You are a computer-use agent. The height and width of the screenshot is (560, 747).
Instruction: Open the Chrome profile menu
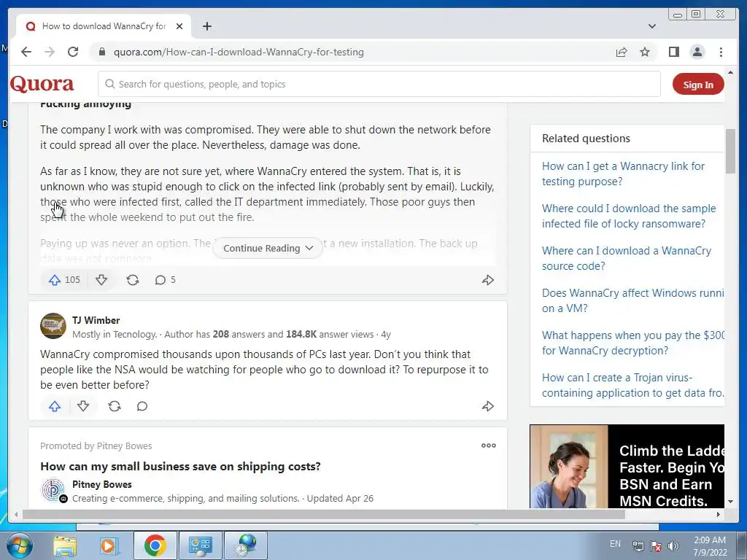697,52
